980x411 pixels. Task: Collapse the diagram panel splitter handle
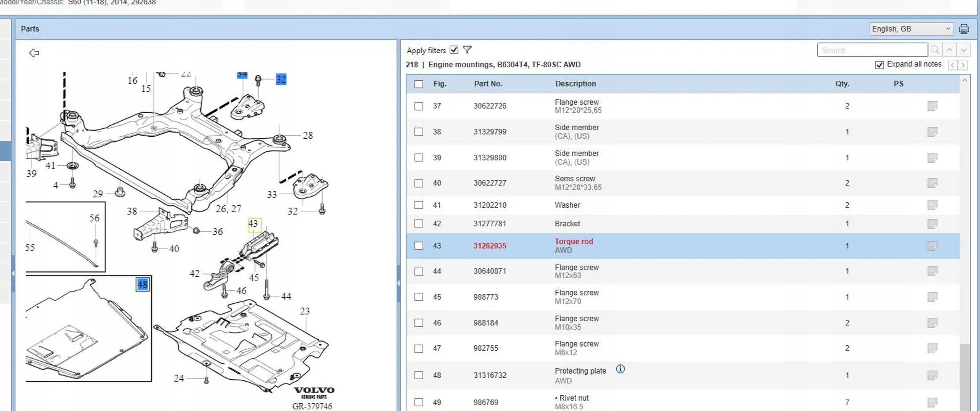pyautogui.click(x=398, y=283)
